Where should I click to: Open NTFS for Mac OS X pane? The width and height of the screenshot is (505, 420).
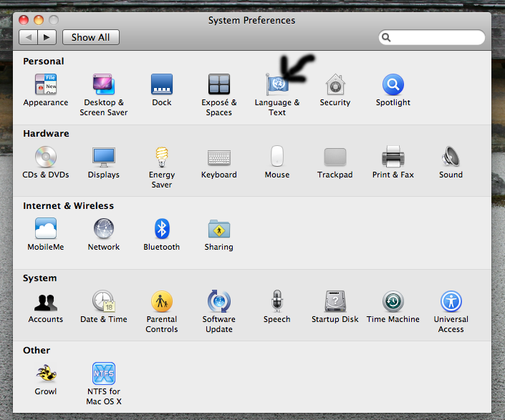click(104, 373)
